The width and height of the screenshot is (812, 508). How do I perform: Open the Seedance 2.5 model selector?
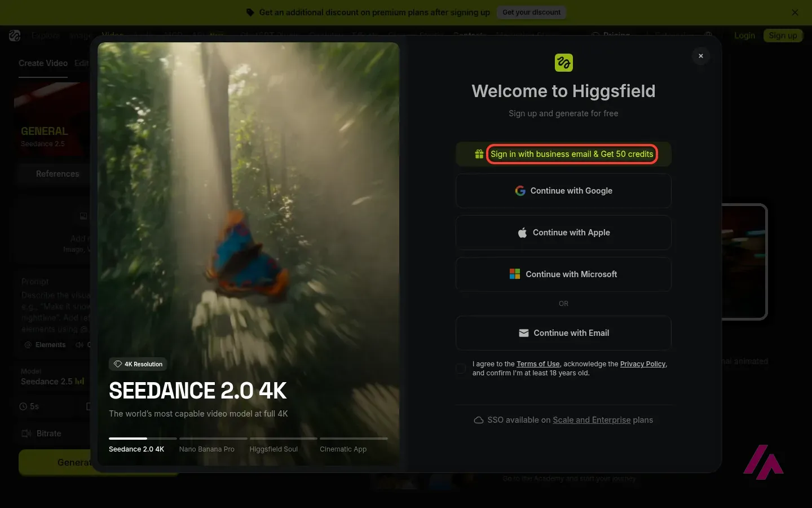coord(52,377)
